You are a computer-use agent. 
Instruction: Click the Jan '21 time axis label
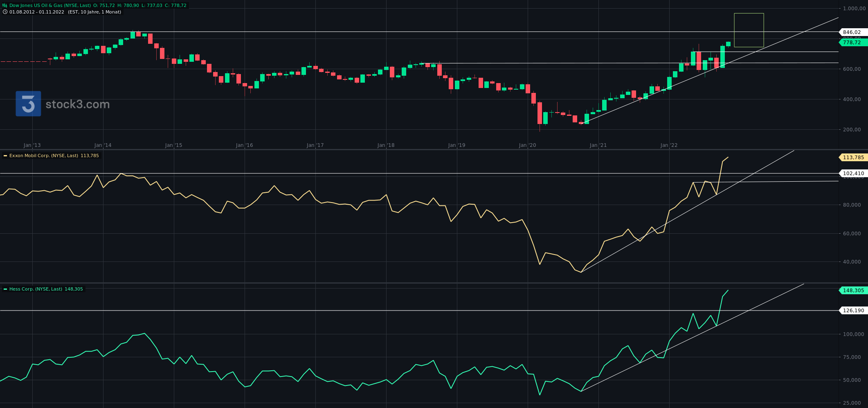point(598,145)
